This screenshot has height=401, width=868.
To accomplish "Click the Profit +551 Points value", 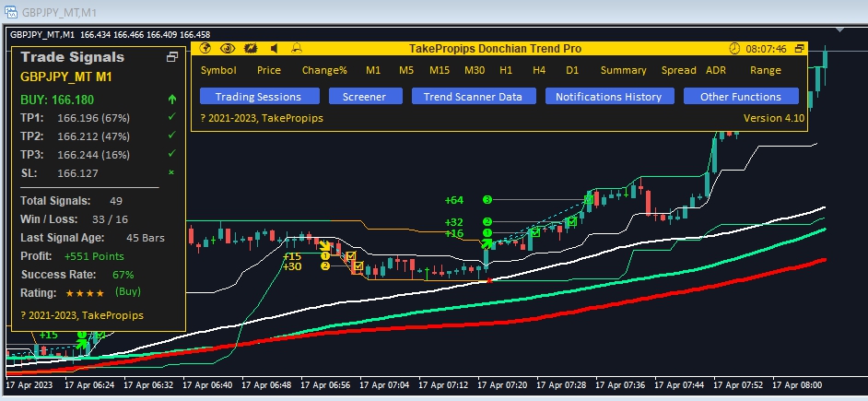I will (94, 256).
